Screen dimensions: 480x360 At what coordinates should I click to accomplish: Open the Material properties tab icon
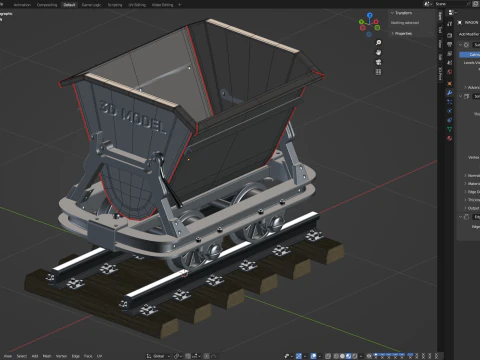450,138
